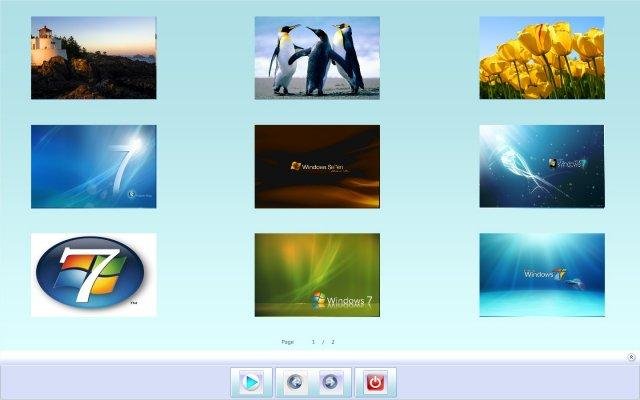640x400 pixels.
Task: Collapse the bottom toolbar with the chevron icon
Action: coord(631,357)
